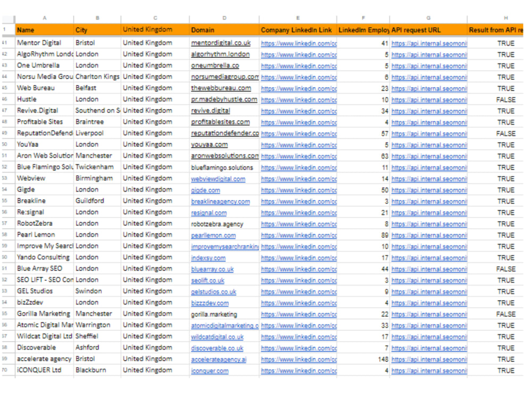
Task: Open the wildcatdigital.co.uk domain link
Action: coord(217,337)
